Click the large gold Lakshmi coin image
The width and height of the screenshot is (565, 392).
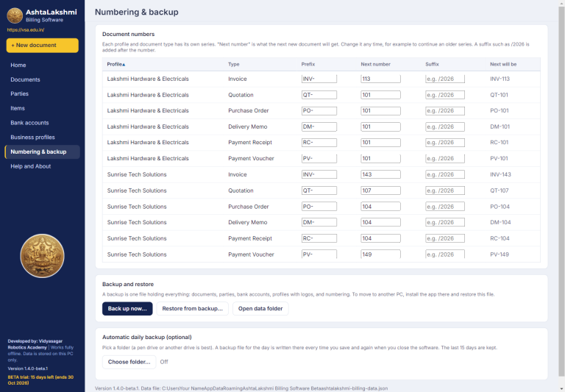42,256
